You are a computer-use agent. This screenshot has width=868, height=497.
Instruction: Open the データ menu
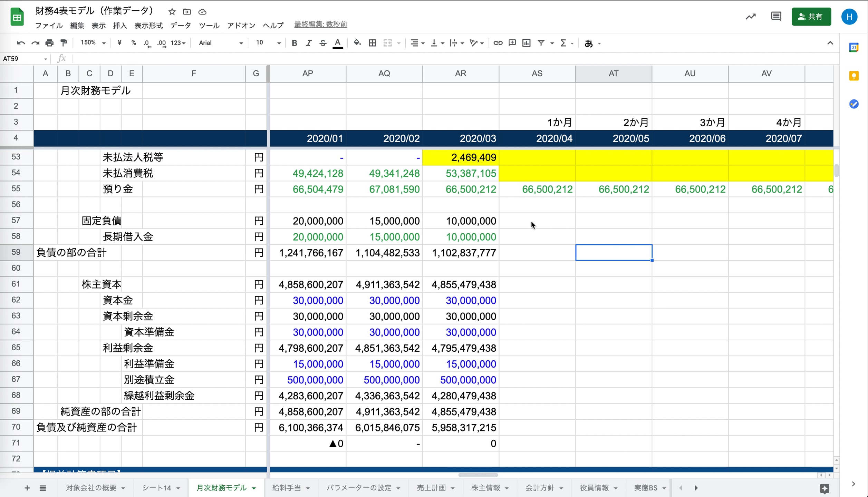[x=180, y=25]
